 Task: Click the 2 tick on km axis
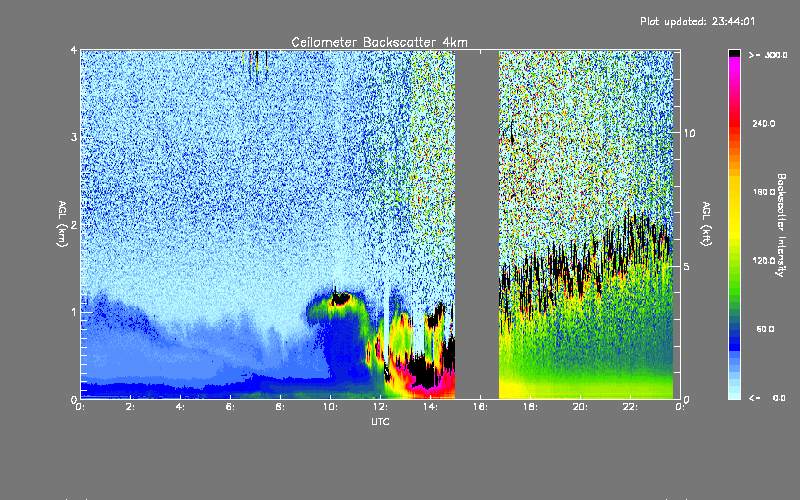coord(74,225)
